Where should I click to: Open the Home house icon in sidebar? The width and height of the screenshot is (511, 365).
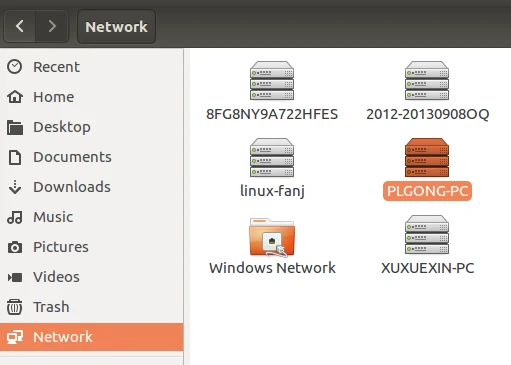pos(15,97)
